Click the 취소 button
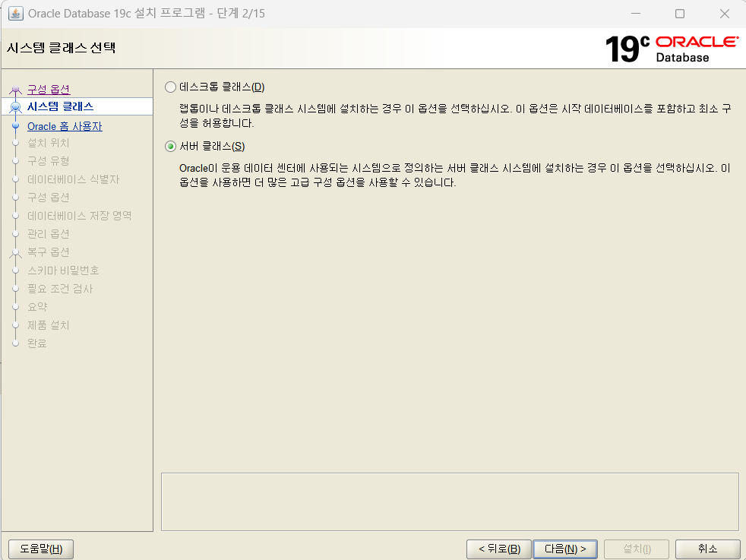 coord(707,549)
